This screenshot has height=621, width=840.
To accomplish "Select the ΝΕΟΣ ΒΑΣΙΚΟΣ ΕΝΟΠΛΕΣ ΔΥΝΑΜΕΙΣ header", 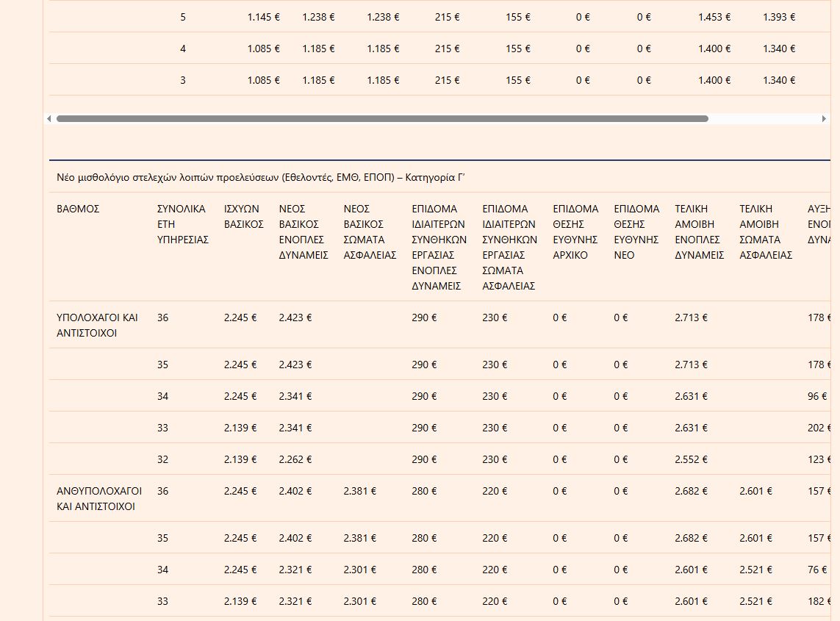I will tap(303, 232).
